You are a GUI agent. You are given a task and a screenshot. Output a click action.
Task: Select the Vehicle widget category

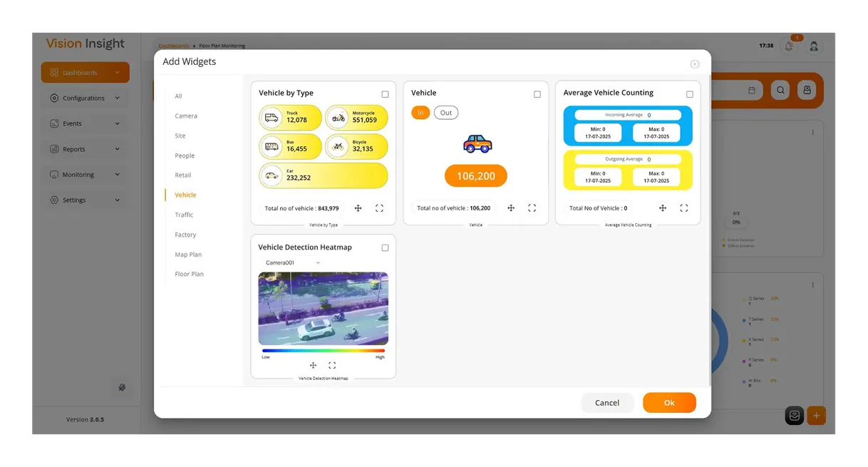coord(185,195)
